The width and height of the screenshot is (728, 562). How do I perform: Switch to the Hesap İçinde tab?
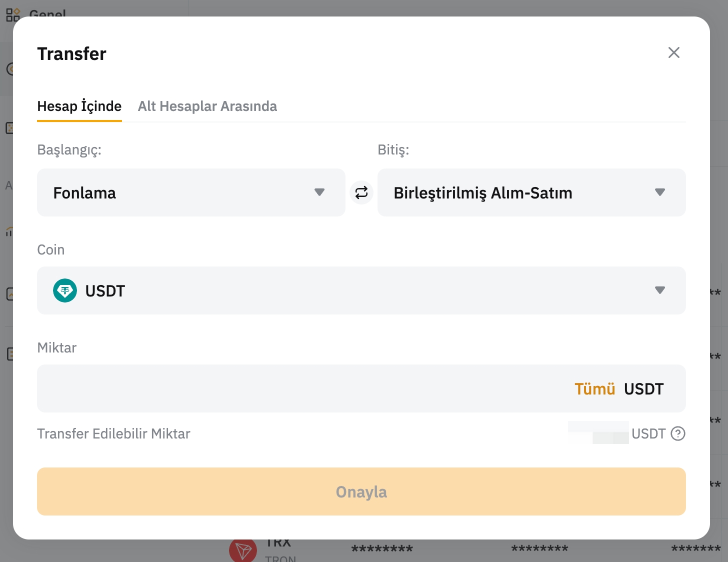[x=79, y=106]
